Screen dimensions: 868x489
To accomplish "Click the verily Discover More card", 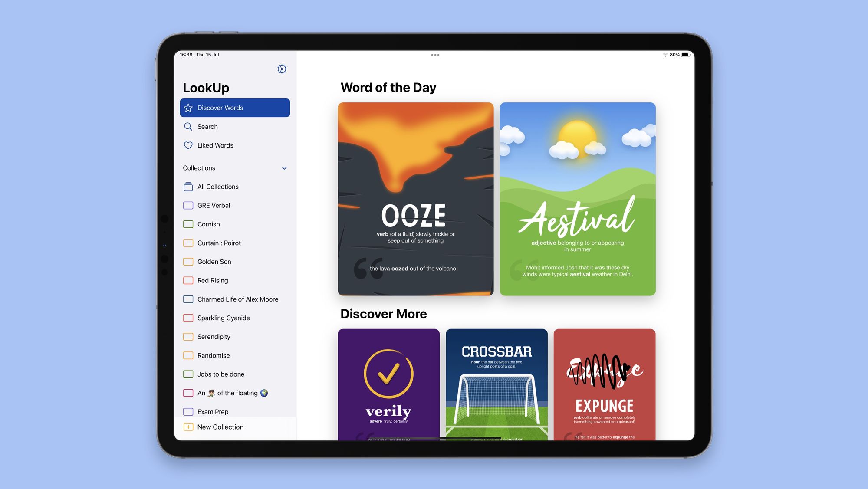I will pos(388,384).
